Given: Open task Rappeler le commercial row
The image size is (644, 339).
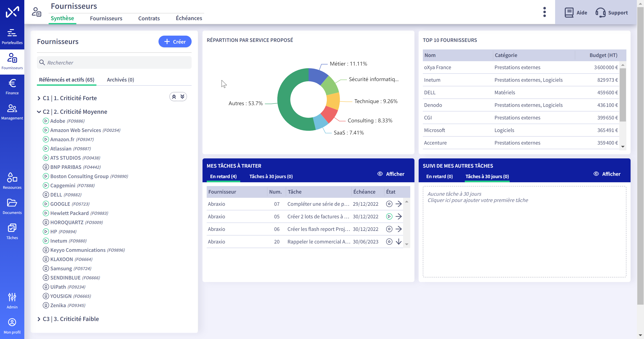Looking at the screenshot, I should pos(305,242).
